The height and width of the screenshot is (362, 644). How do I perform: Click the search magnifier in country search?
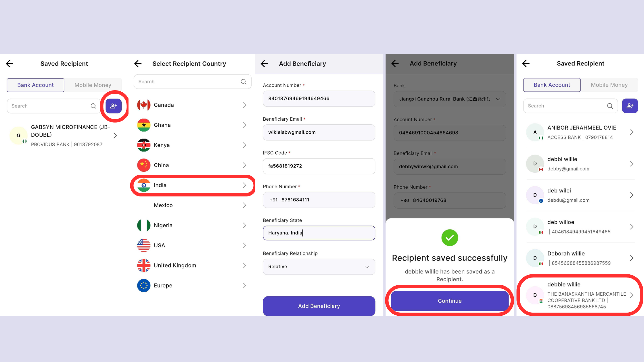[x=244, y=82]
